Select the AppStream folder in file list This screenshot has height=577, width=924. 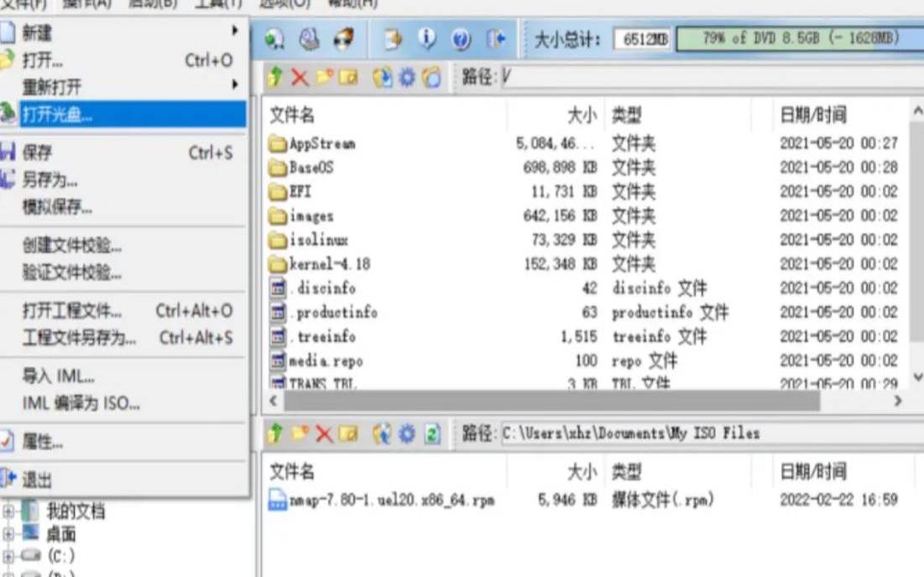tap(321, 143)
